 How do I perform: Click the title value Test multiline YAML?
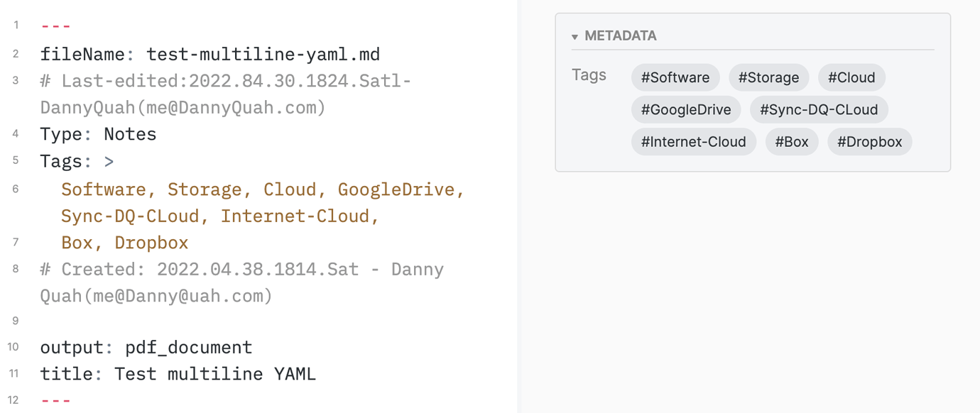[213, 373]
